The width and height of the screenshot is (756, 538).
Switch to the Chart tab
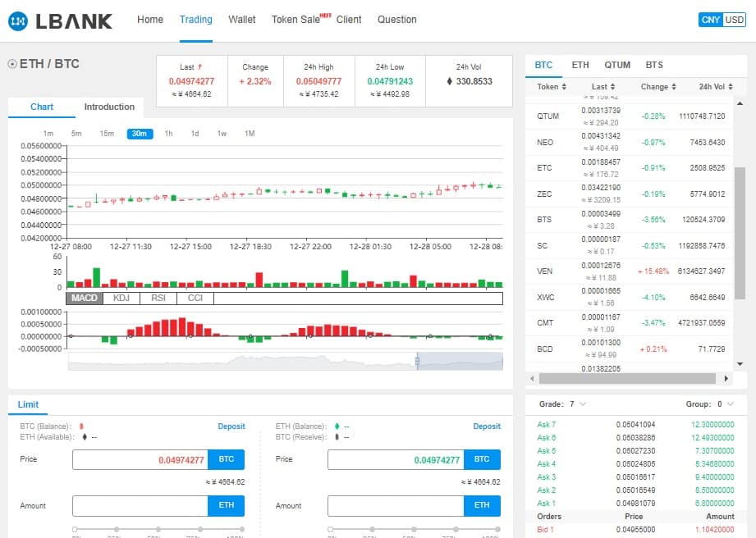[42, 107]
